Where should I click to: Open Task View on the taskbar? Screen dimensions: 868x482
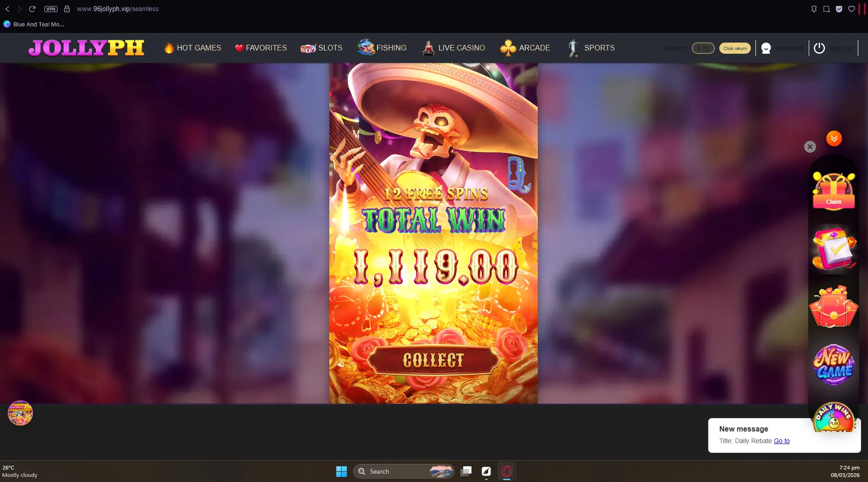click(466, 471)
